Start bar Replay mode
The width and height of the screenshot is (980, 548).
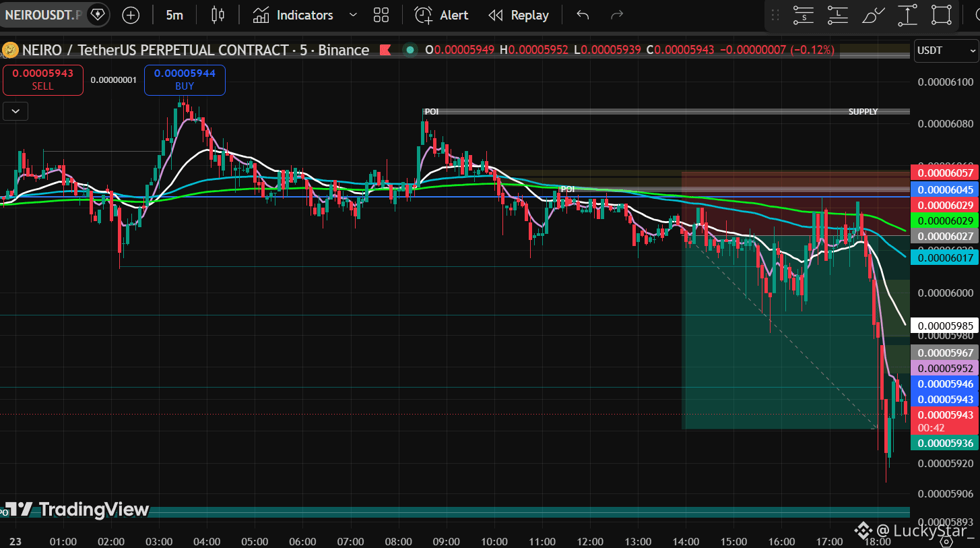519,15
